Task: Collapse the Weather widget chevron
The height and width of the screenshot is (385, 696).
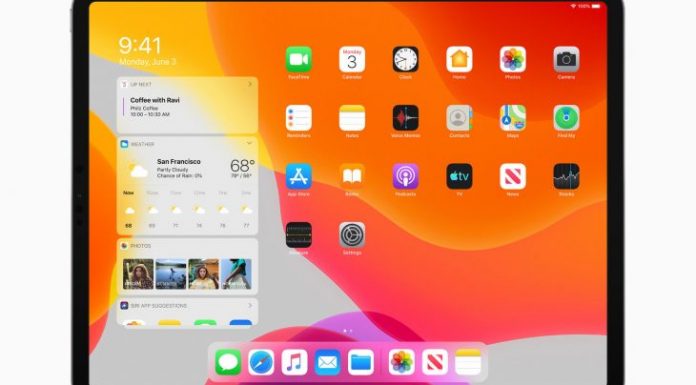Action: coord(249,143)
